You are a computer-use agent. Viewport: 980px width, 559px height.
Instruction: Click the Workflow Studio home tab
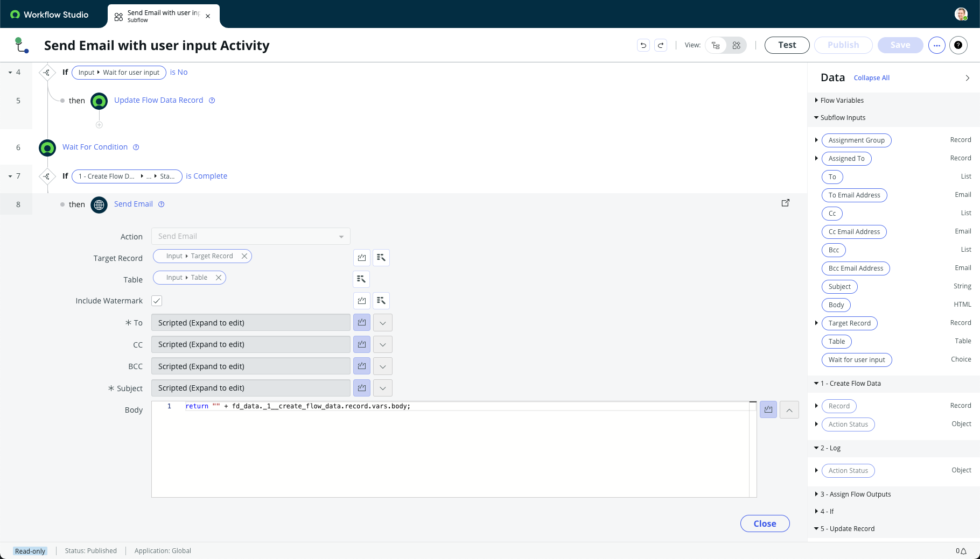point(50,15)
